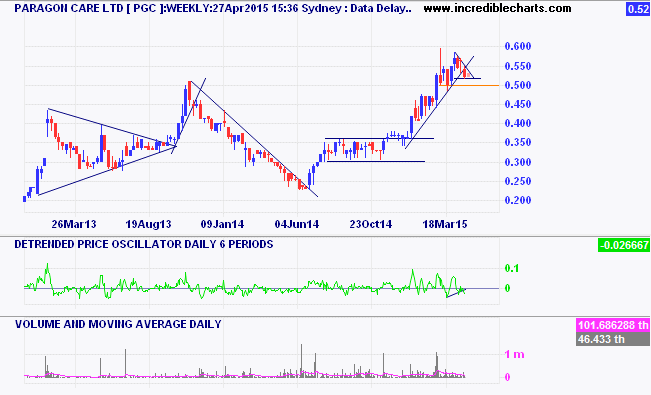The height and width of the screenshot is (395, 651).
Task: Select the 0.450 price axis label
Action: [518, 104]
